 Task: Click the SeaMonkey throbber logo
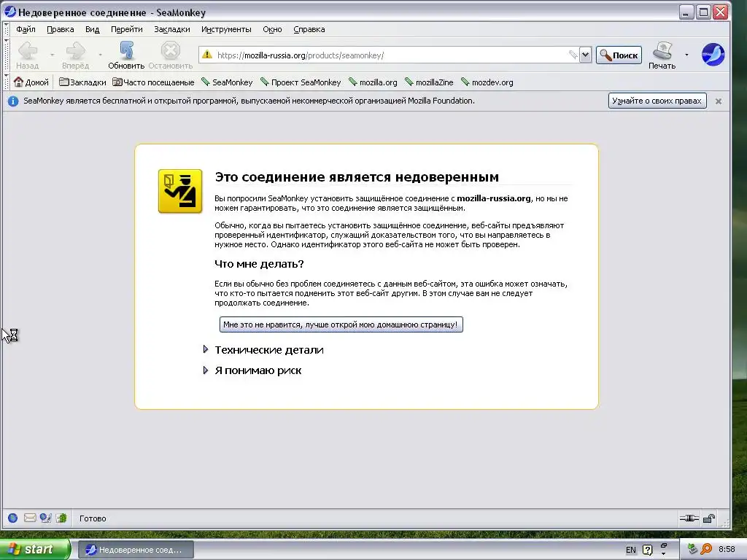713,54
